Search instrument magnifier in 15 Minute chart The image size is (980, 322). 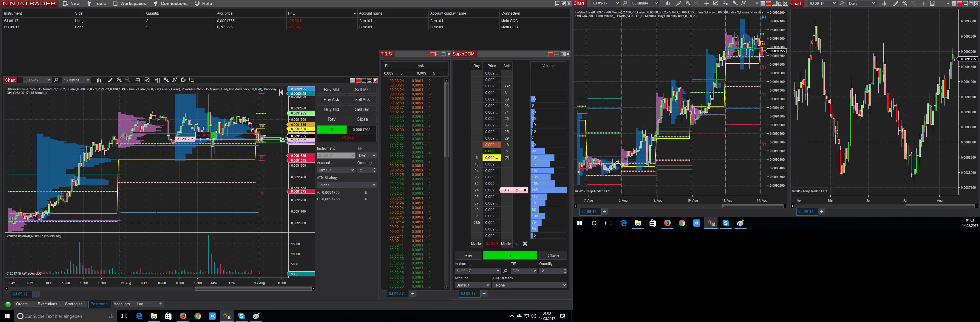(56, 80)
